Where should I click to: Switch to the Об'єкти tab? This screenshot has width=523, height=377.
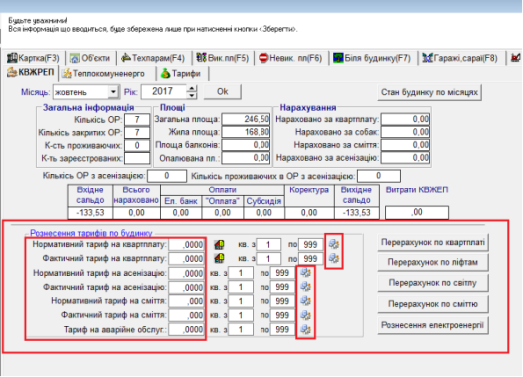coord(90,58)
